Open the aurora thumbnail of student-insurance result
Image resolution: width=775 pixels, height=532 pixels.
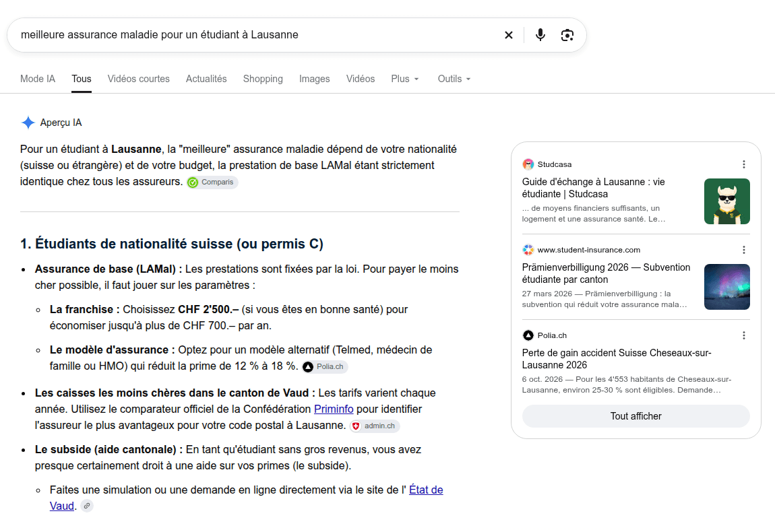(726, 286)
